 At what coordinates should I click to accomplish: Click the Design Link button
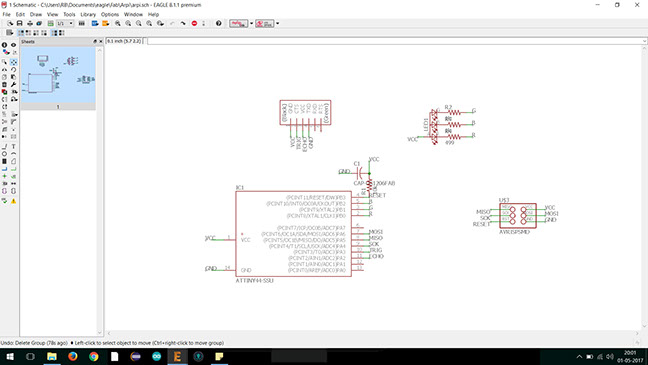238,24
